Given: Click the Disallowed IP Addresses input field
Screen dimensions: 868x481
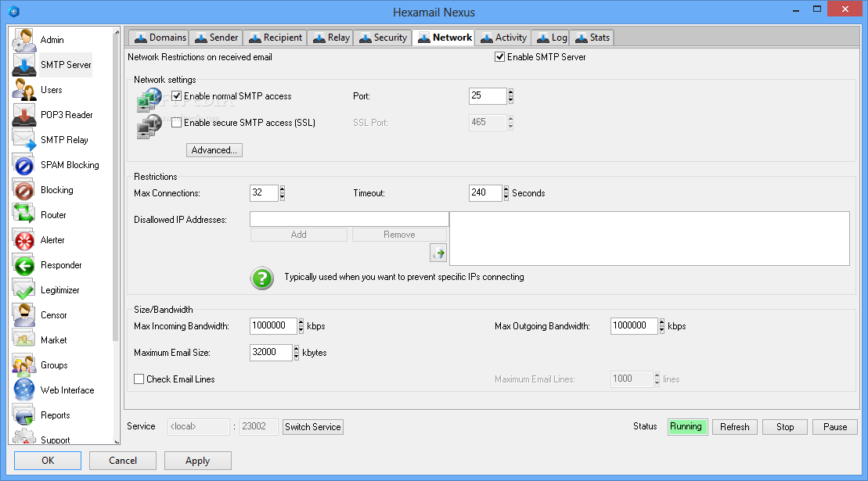Looking at the screenshot, I should pos(349,219).
